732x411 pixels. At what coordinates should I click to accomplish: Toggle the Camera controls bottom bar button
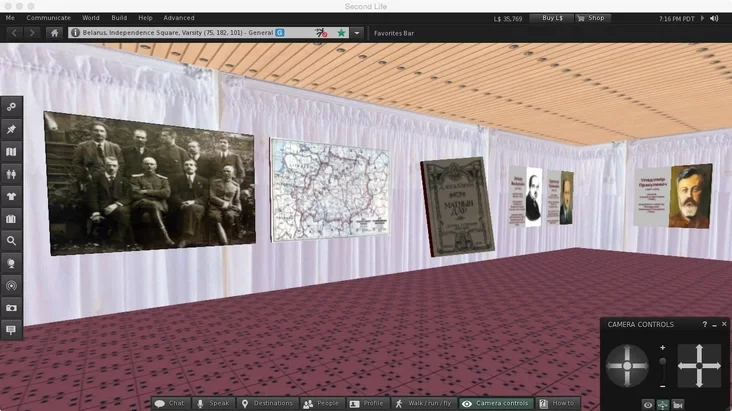pos(495,404)
